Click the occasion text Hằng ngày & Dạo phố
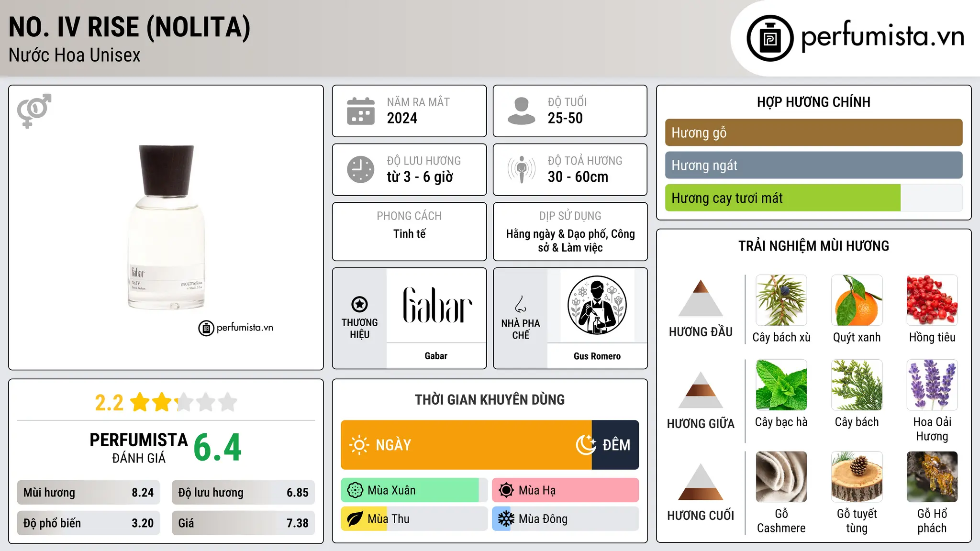980x551 pixels. [x=570, y=241]
